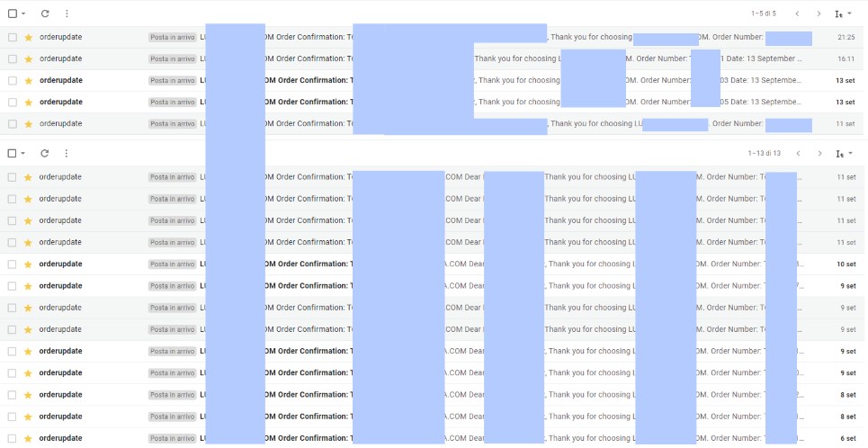This screenshot has height=448, width=868.
Task: Expand input tools dropdown in 1–5 di 5 toolbar
Action: click(850, 13)
